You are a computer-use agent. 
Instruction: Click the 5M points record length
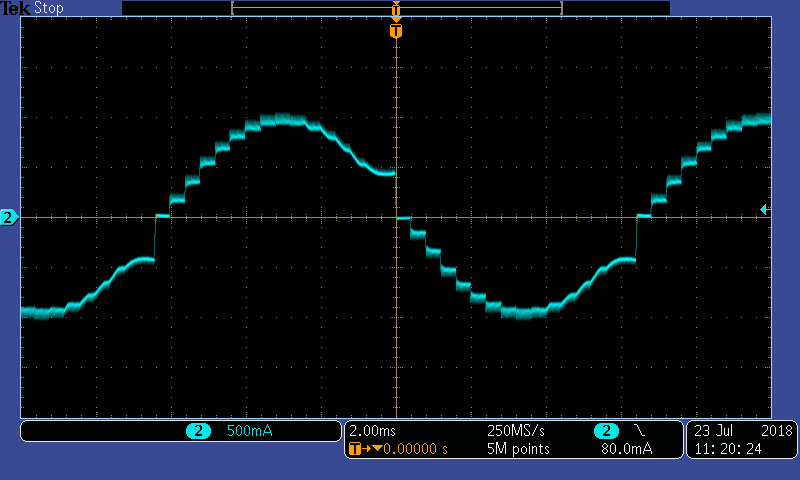(x=516, y=449)
